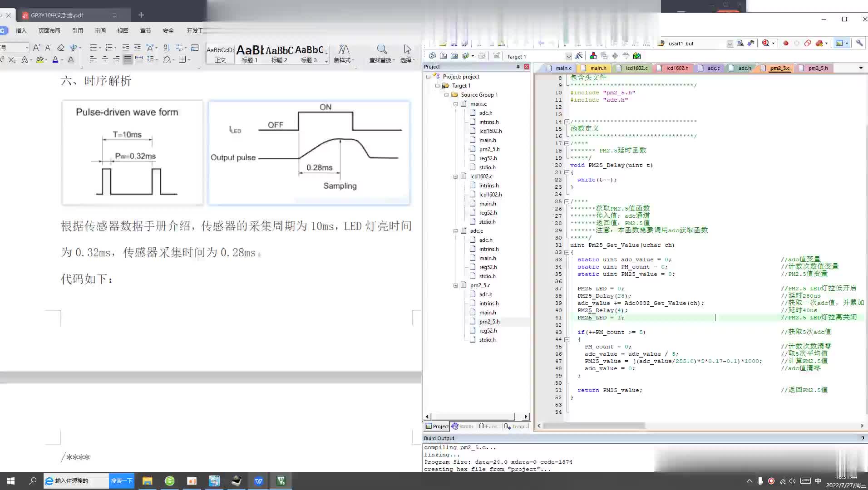Viewport: 868px width, 490px height.
Task: Toggle justified alignment
Action: pos(128,59)
